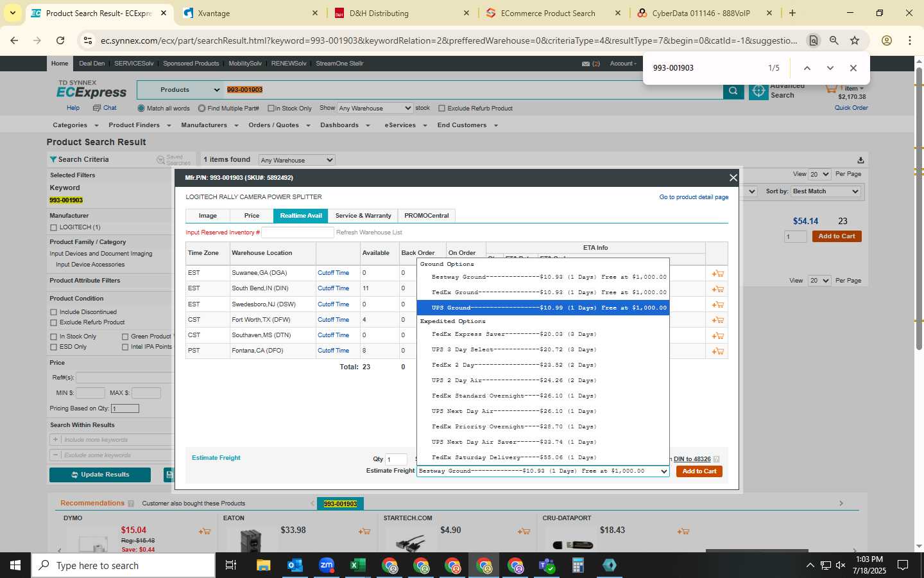Viewport: 924px width, 578px height.
Task: Select the Match all words radio button
Action: click(x=141, y=109)
